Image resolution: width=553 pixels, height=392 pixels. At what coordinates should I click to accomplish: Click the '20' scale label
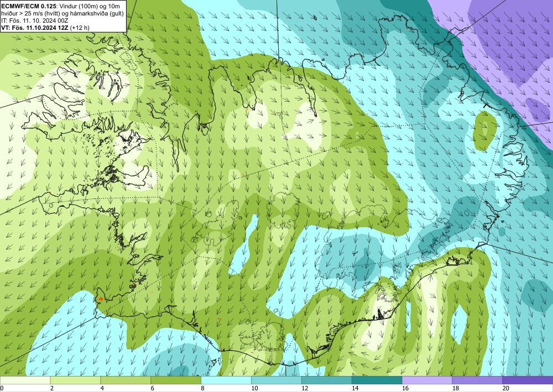click(x=506, y=388)
